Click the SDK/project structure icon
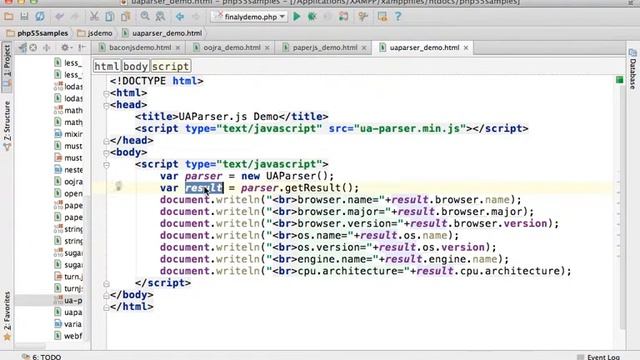640x360 pixels. pyautogui.click(x=382, y=17)
